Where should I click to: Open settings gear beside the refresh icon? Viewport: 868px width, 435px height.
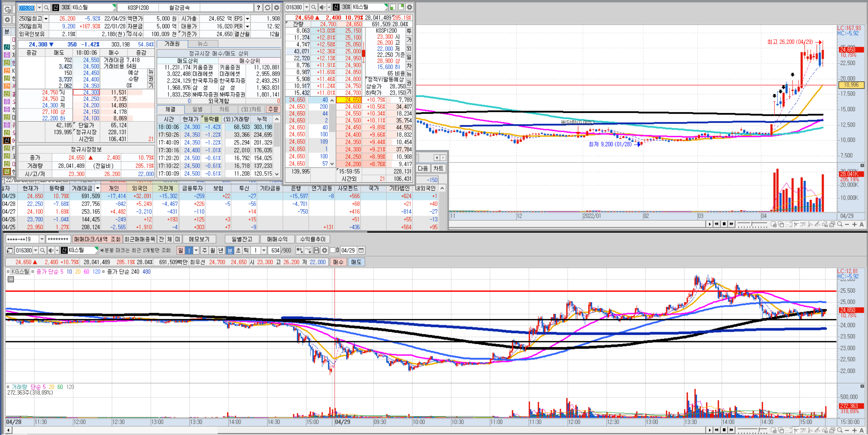coord(277,7)
